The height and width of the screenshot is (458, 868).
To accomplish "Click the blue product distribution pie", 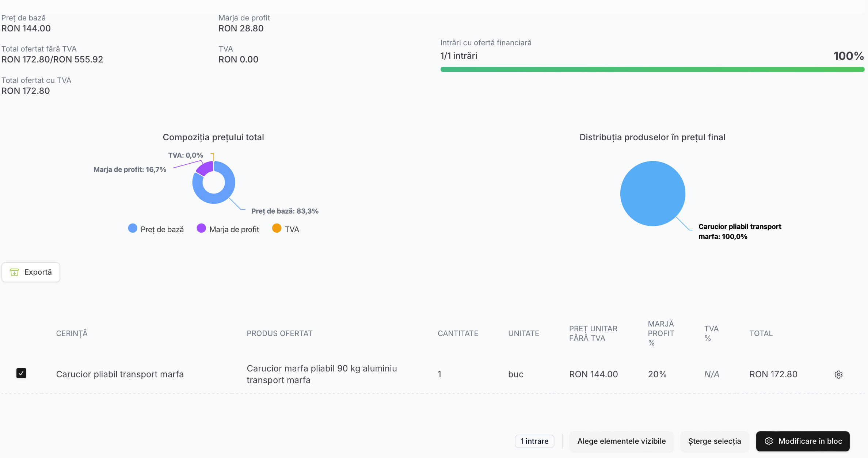I will pyautogui.click(x=652, y=194).
